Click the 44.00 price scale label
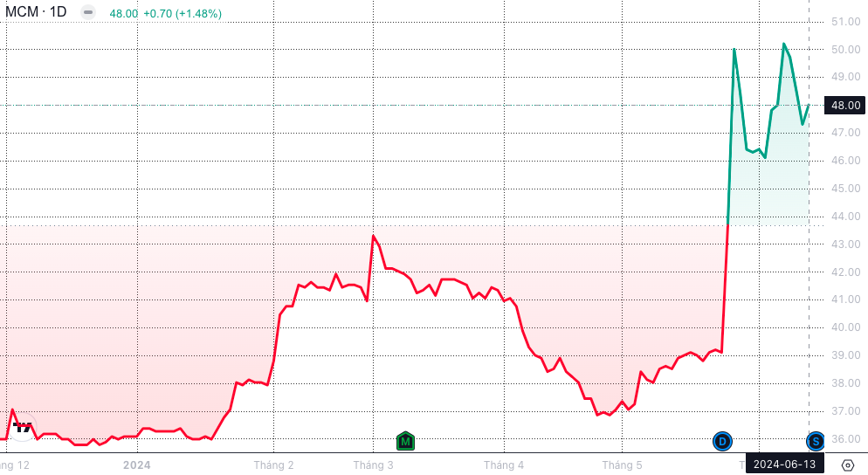The image size is (868, 475). point(845,217)
